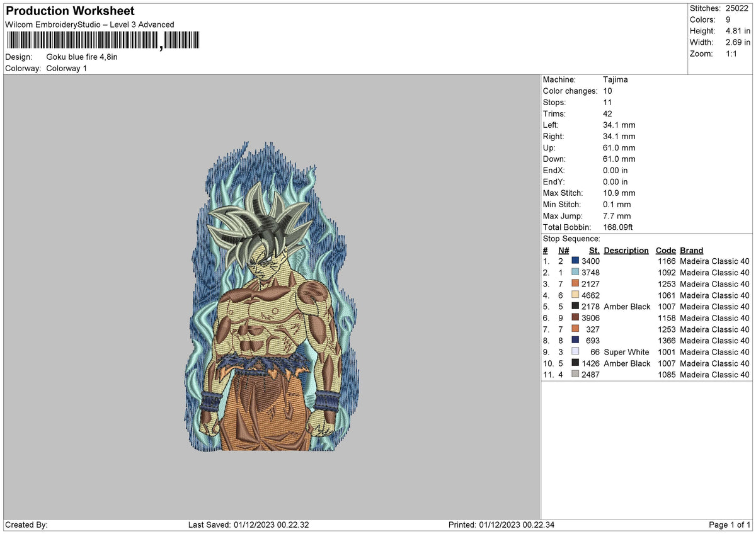Click the Up value '61.0 mm'
The width and height of the screenshot is (756, 534).
[x=619, y=147]
